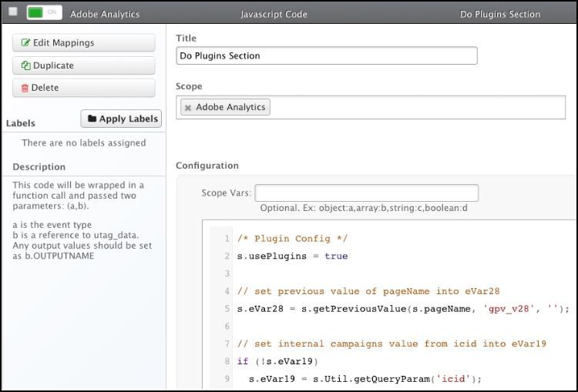Place cursor on the getPreviousValue code line
This screenshot has height=392, width=578.
pos(402,309)
